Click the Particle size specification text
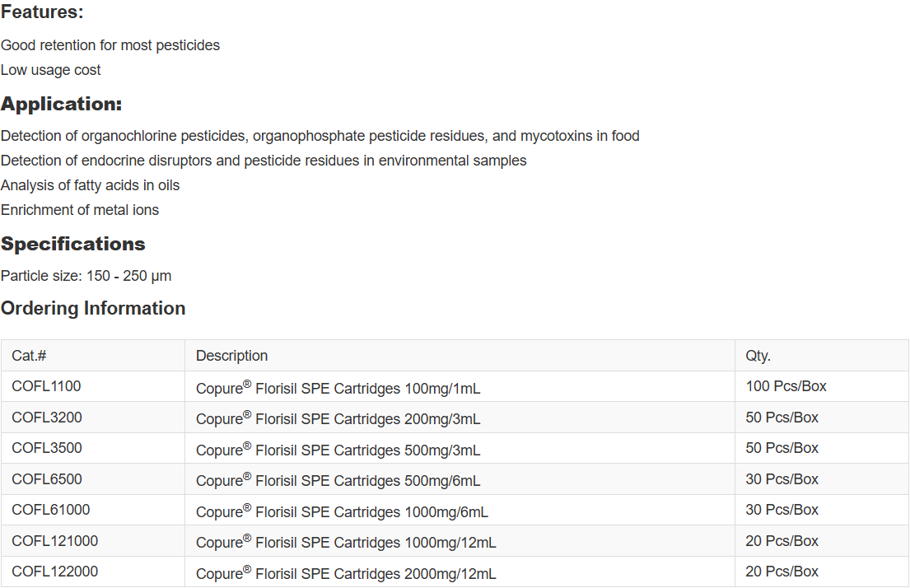910x588 pixels. pyautogui.click(x=86, y=276)
